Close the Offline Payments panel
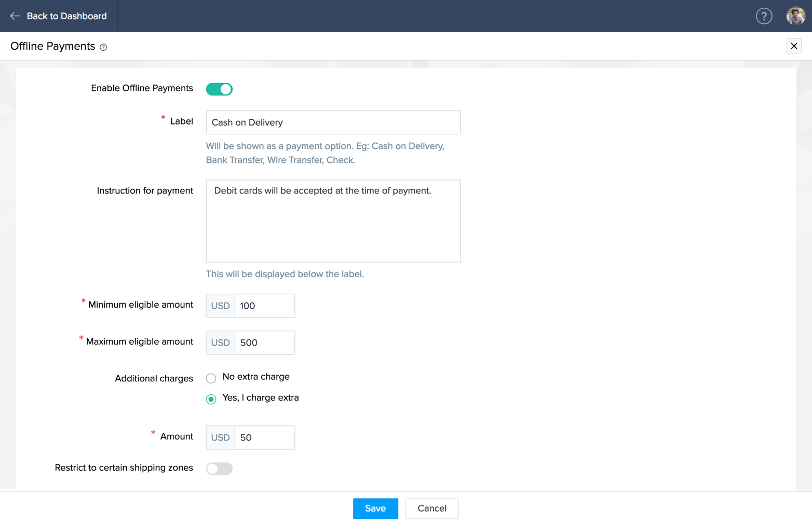The image size is (812, 523). [x=793, y=46]
